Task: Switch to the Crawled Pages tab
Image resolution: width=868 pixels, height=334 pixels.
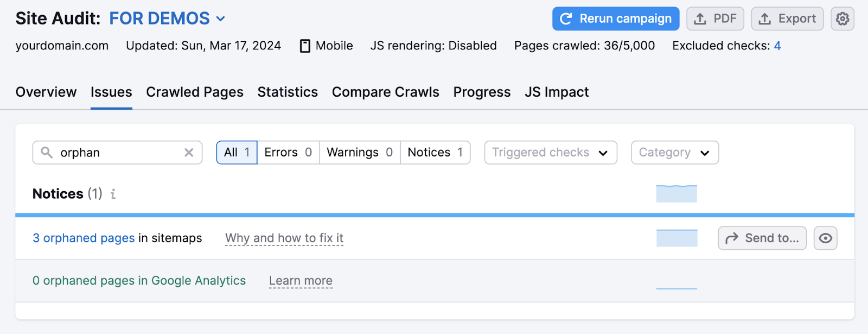Action: coord(194,92)
